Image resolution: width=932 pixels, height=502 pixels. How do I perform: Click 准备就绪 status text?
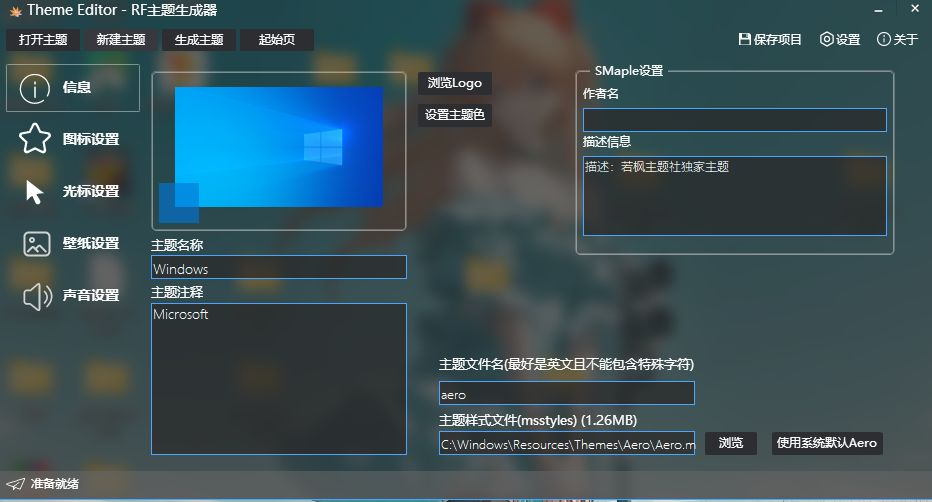click(55, 484)
